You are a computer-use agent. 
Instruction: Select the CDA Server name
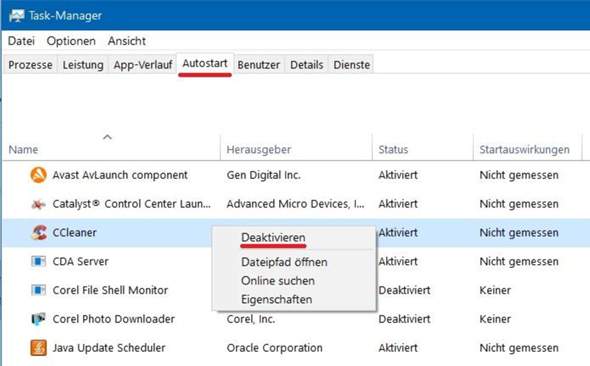(81, 261)
